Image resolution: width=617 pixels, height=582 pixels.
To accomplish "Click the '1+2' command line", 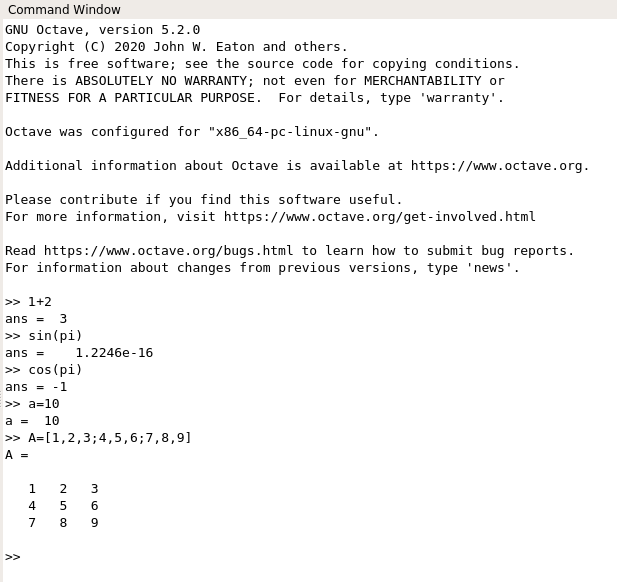I will pyautogui.click(x=28, y=302).
